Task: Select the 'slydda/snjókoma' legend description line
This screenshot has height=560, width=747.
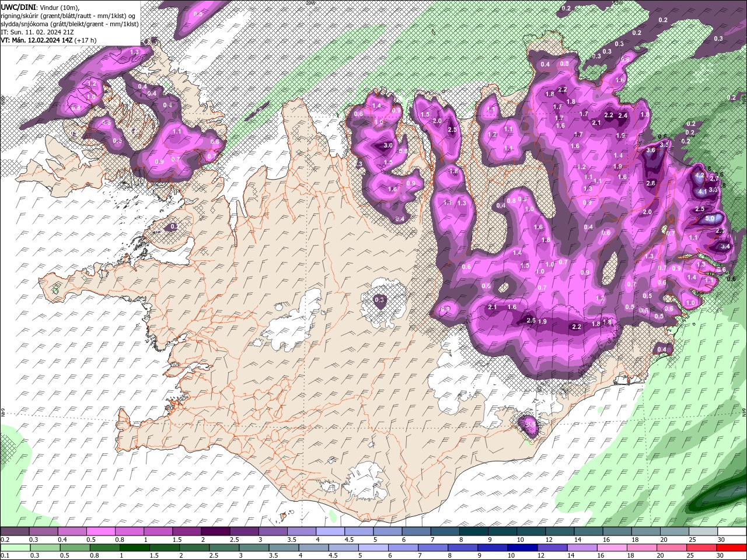Action: (x=69, y=24)
